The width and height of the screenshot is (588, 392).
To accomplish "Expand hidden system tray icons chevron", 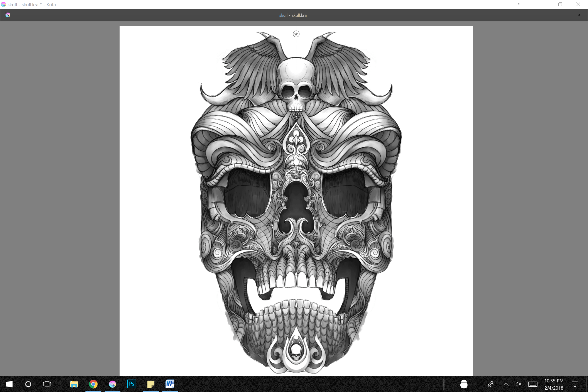I will 506,384.
